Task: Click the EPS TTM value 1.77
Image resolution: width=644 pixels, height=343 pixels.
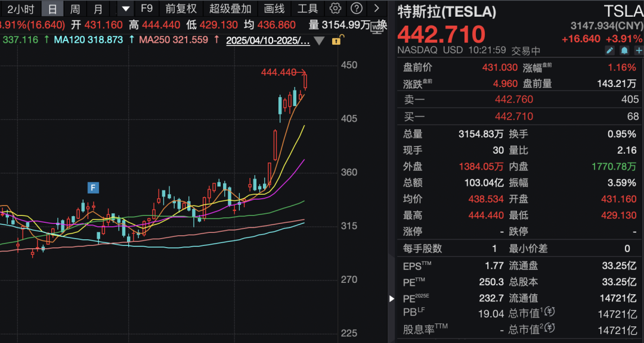Action: 494,266
